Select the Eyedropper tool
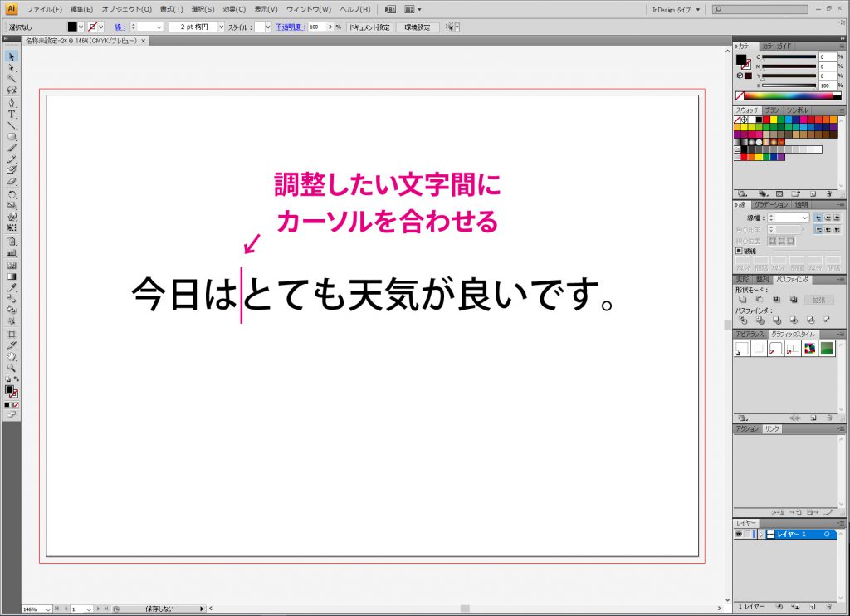Screen dimensions: 850x616 tap(12, 287)
